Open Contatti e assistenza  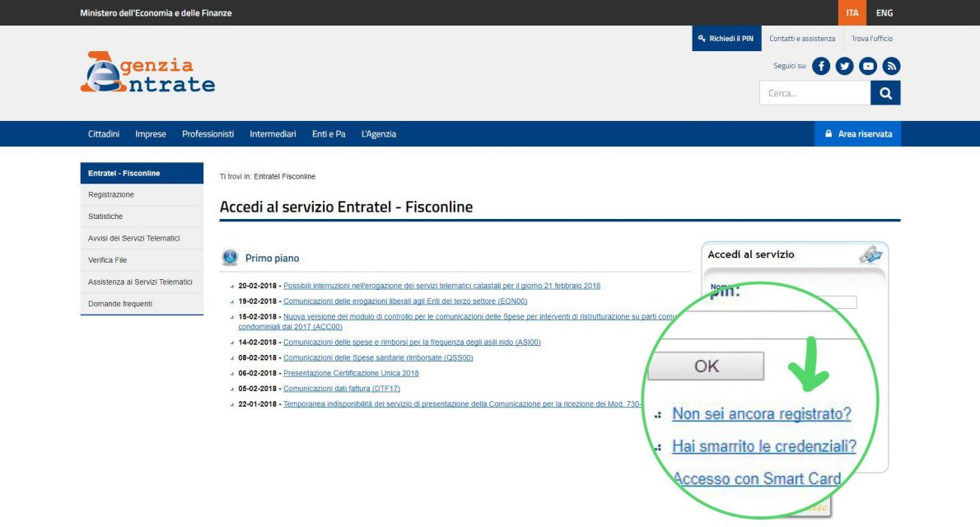pos(802,38)
